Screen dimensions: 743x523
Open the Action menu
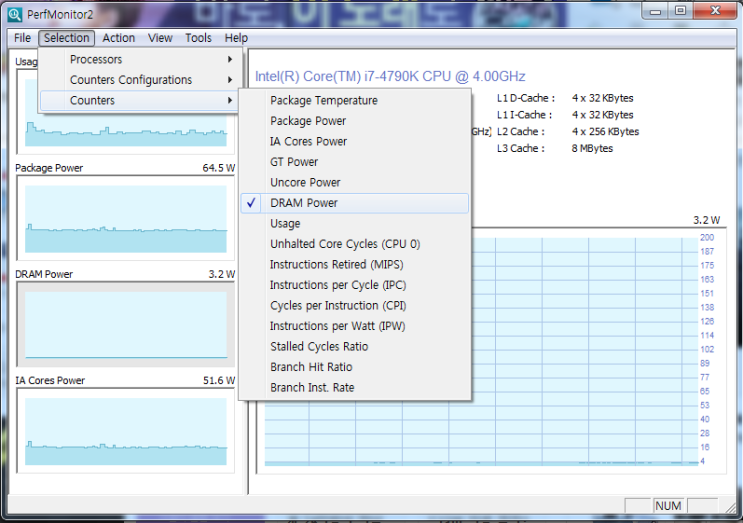[118, 38]
